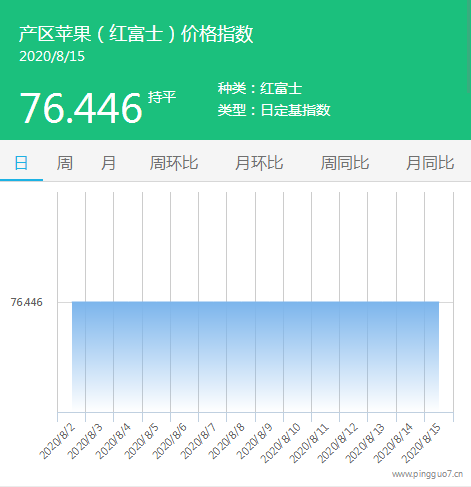This screenshot has width=471, height=487.
Task: Click the 2020/8/10 axis date label
Action: [x=280, y=443]
